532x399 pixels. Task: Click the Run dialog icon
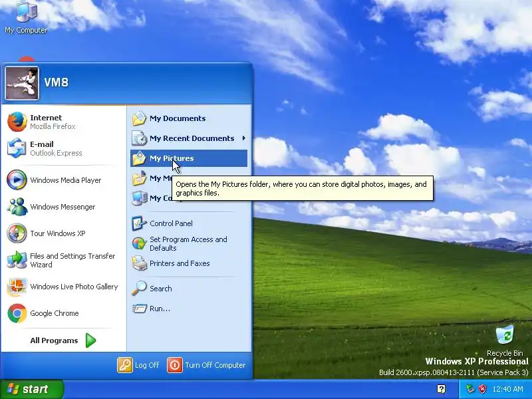point(139,309)
